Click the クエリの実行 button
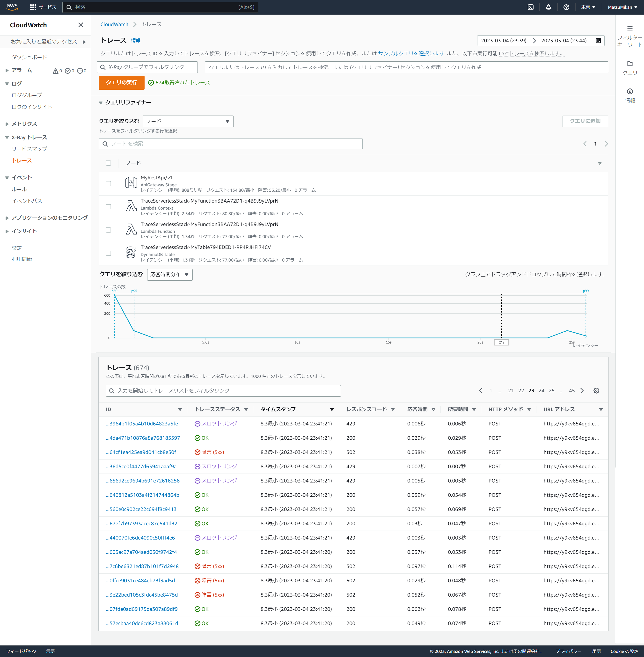This screenshot has height=657, width=644. [121, 82]
